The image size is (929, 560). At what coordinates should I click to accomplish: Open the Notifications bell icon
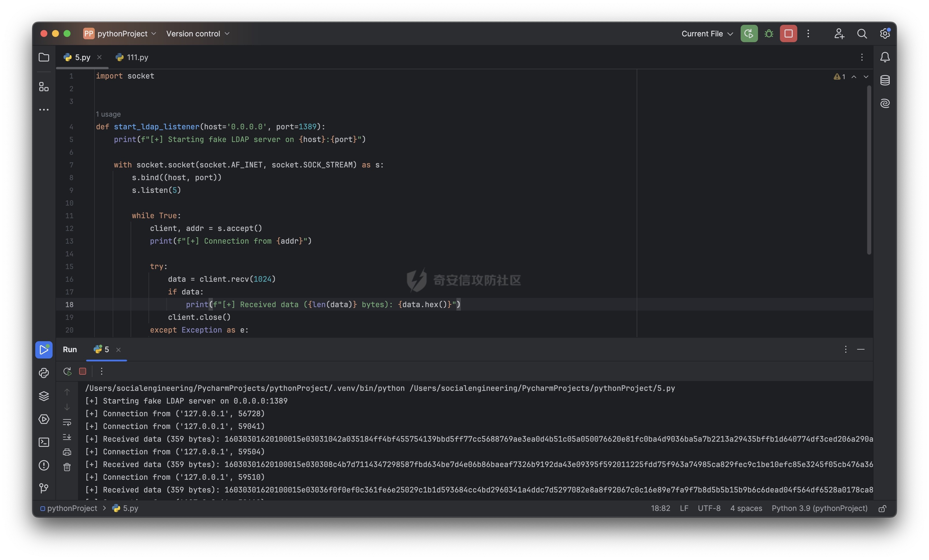click(x=885, y=57)
